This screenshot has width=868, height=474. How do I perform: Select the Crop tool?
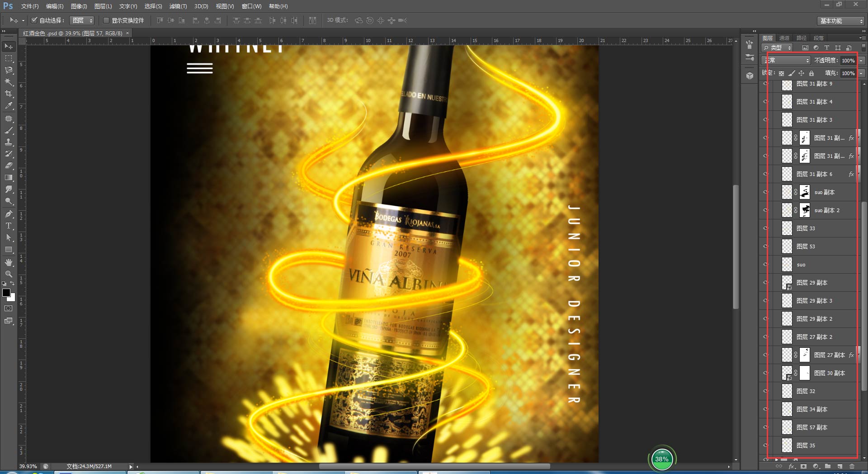[x=9, y=94]
